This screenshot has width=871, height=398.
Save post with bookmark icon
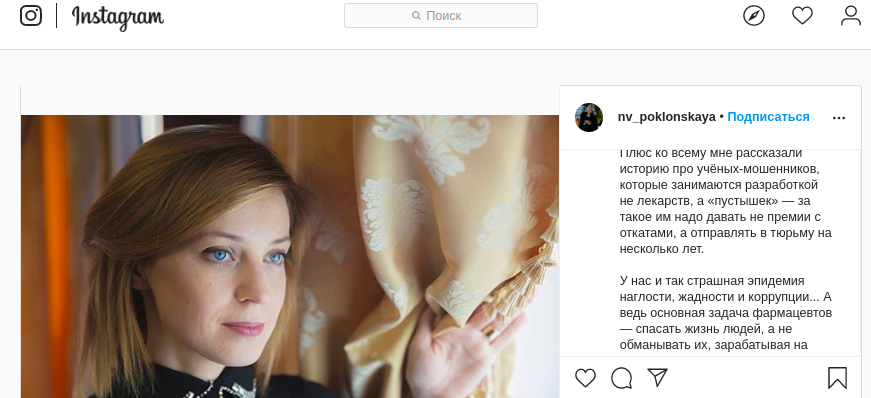837,378
